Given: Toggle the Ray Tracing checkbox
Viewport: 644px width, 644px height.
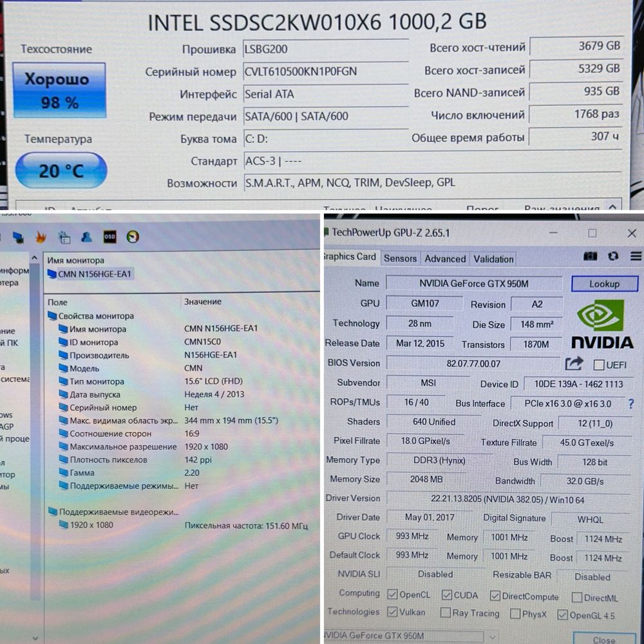Looking at the screenshot, I should tap(445, 613).
